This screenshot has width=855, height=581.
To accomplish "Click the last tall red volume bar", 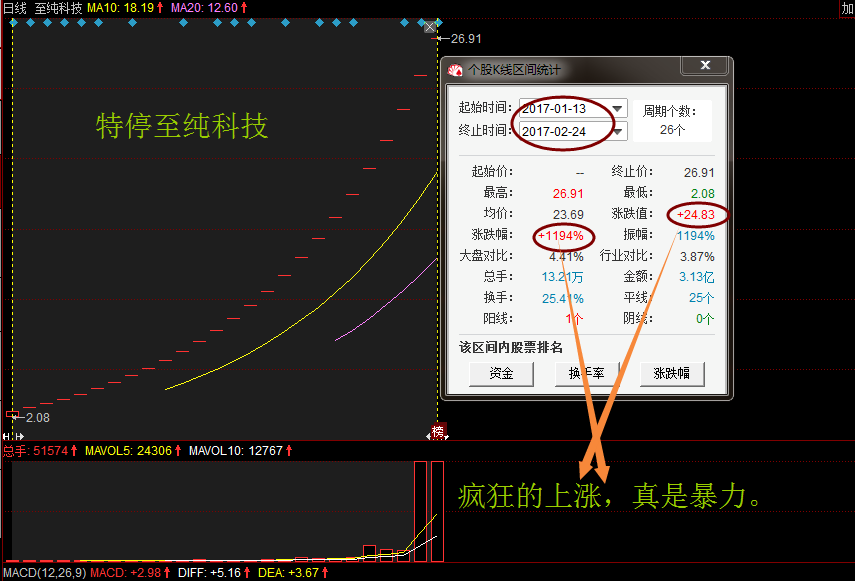I will click(437, 511).
